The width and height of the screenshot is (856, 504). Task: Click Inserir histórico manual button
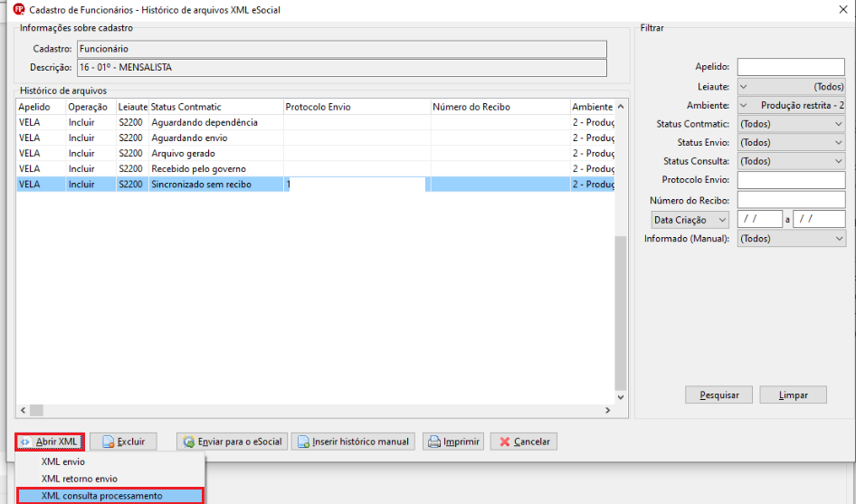pyautogui.click(x=353, y=442)
